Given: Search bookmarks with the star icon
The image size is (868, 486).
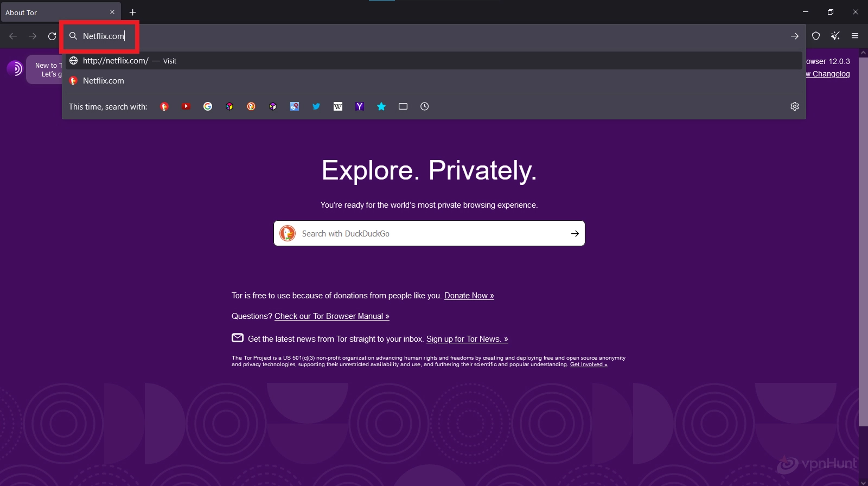Looking at the screenshot, I should tap(381, 106).
